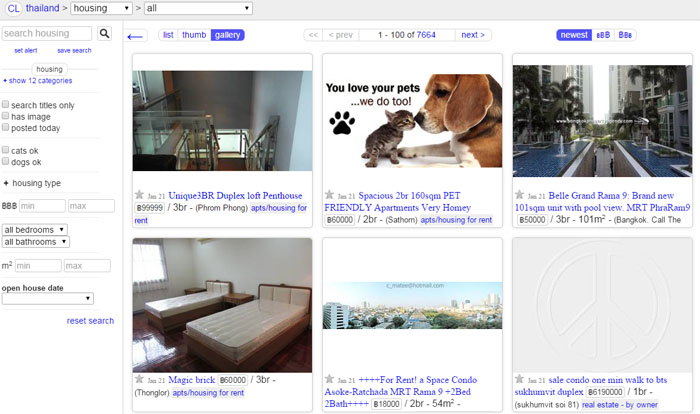The image size is (700, 414).
Task: Favorite the Magic brick listing star
Action: (139, 379)
